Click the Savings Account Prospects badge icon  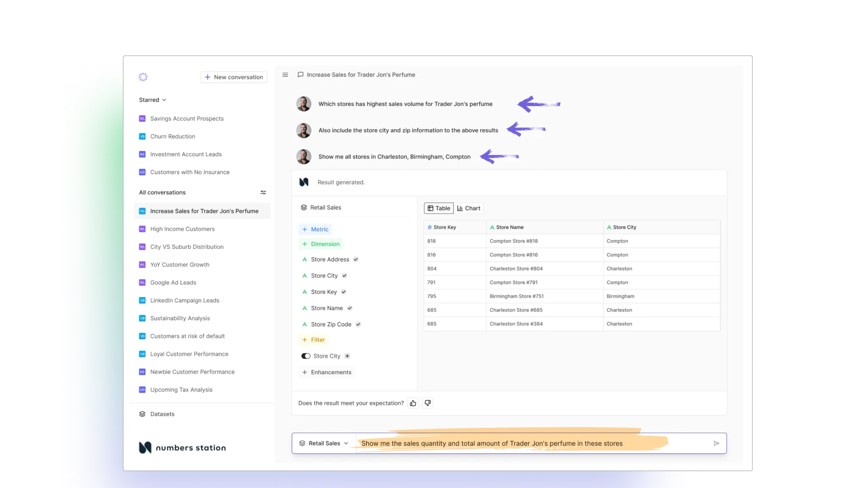[x=142, y=119]
